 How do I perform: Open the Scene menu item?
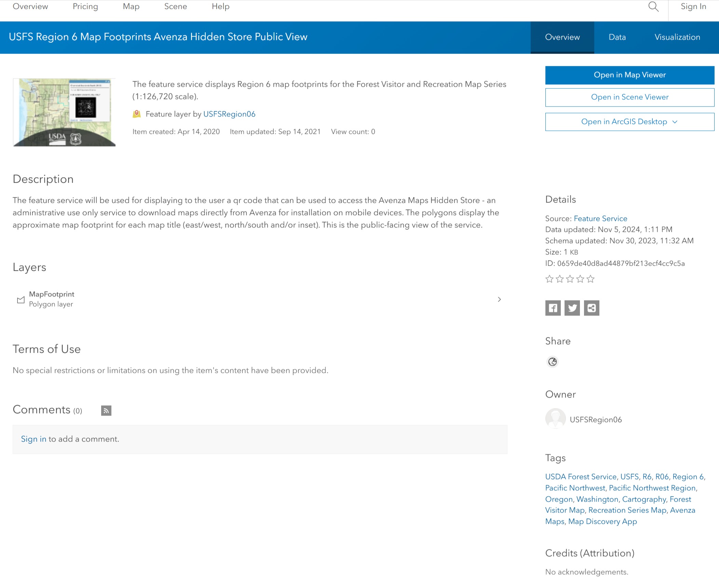[x=176, y=6]
